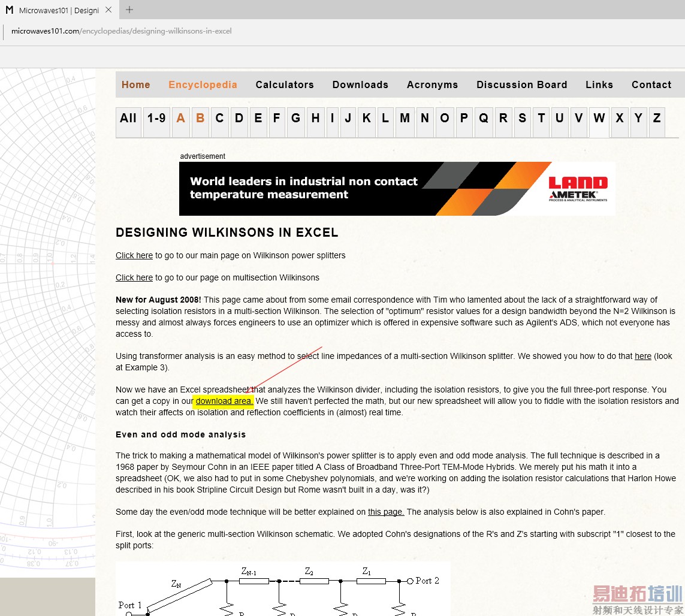Close the Microwaves101 browser tab

108,10
